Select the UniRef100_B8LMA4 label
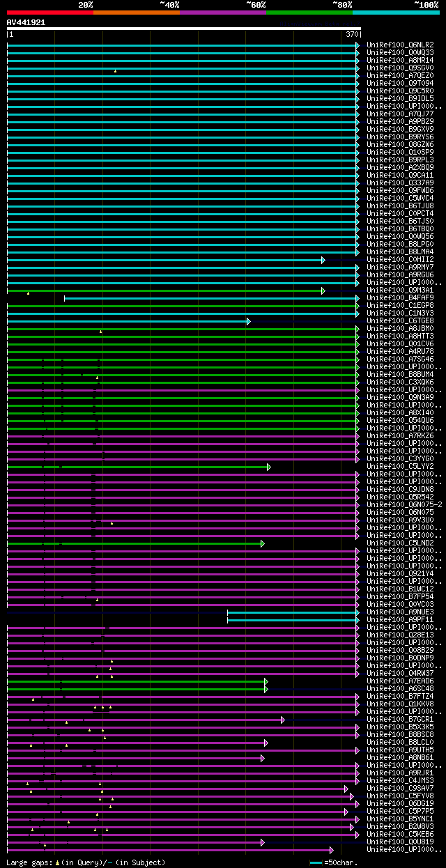Image resolution: width=446 pixels, height=868 pixels. pos(400,252)
